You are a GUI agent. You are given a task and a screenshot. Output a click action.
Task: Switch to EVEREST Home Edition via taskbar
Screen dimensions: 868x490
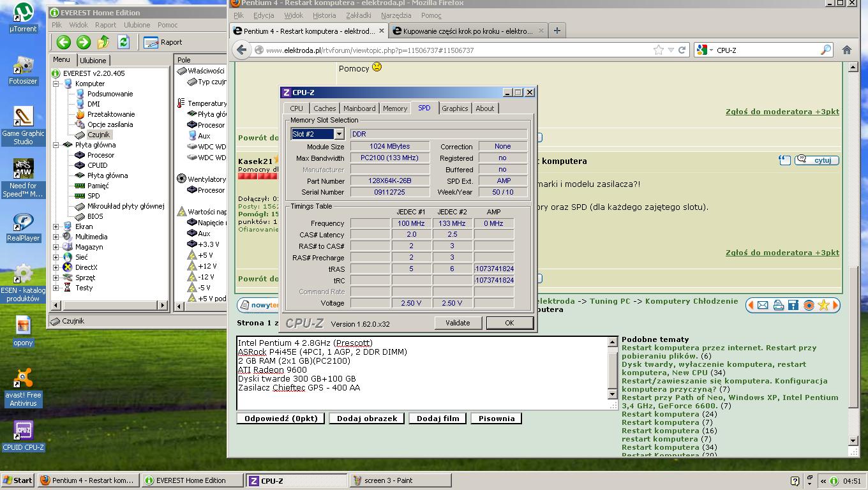click(x=191, y=480)
